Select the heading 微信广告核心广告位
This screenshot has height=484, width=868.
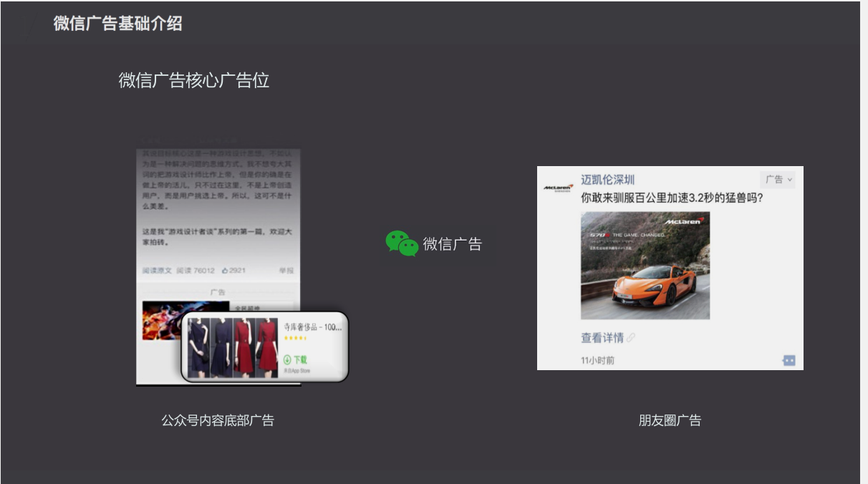pyautogui.click(x=194, y=80)
